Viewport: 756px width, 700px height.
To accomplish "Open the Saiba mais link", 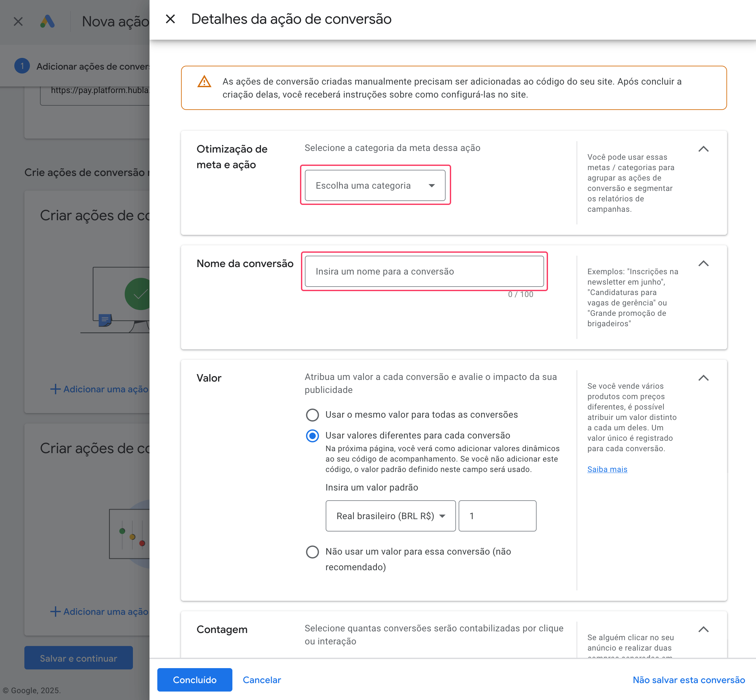I will (x=607, y=469).
